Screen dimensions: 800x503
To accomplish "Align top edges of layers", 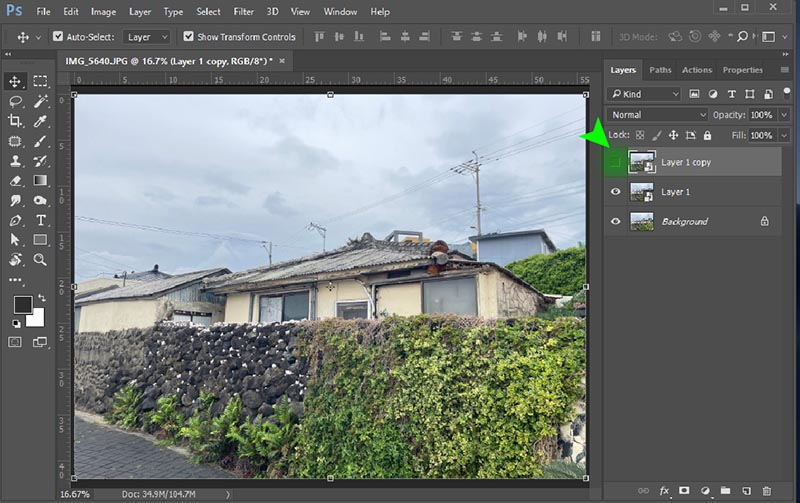I will point(319,37).
